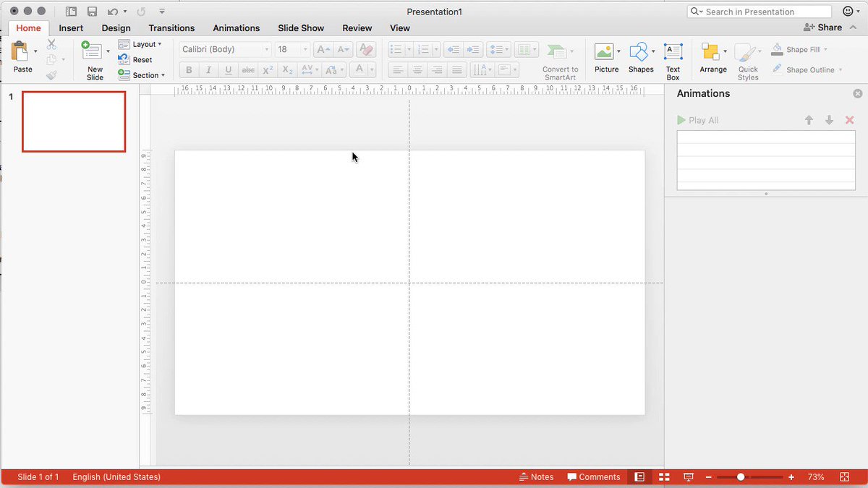
Task: Increase font size with the larger A icon
Action: [323, 50]
